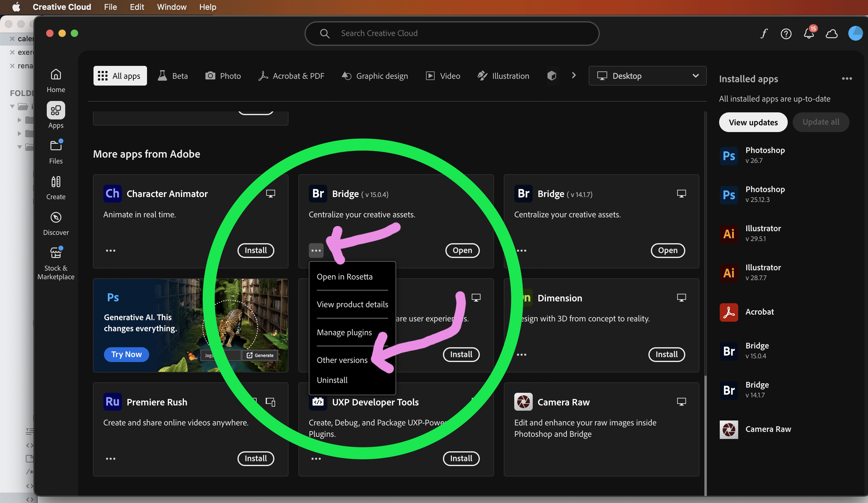This screenshot has height=503, width=868.
Task: Open the Discover sidebar section
Action: (56, 223)
